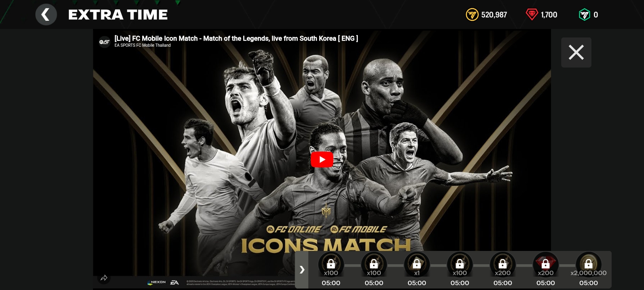644x290 pixels.
Task: Play the Icons Match YouTube video
Action: [x=322, y=159]
